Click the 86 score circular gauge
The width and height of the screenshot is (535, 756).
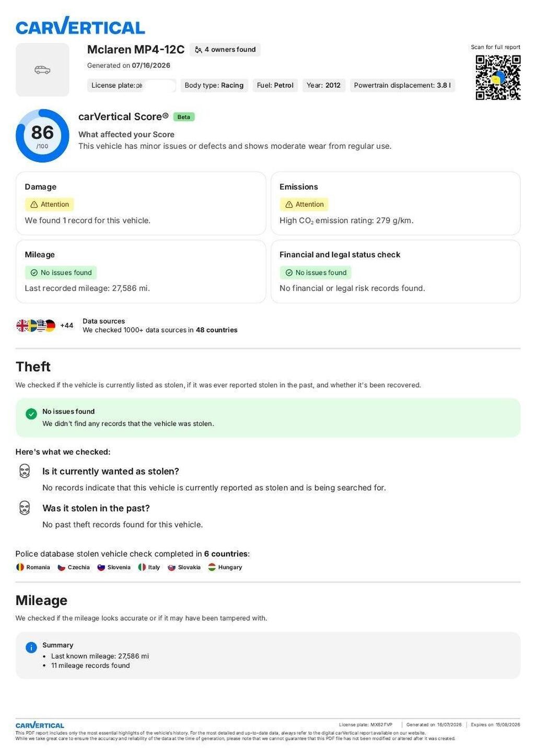tap(42, 136)
